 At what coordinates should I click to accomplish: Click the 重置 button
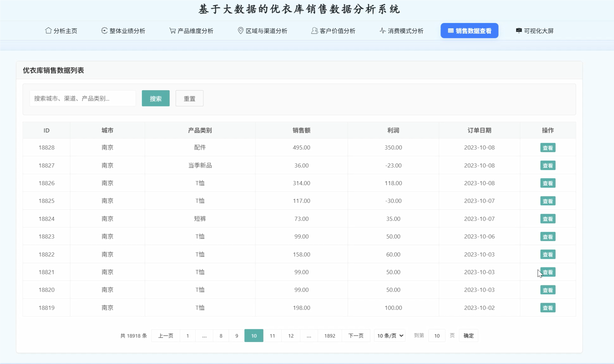(x=189, y=98)
